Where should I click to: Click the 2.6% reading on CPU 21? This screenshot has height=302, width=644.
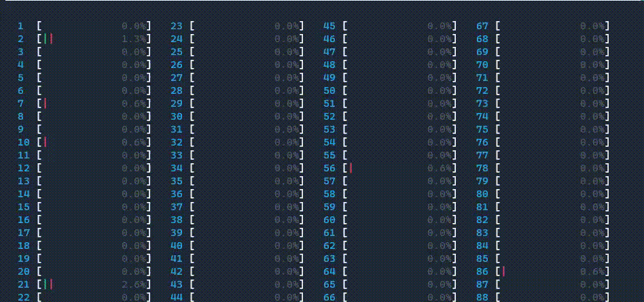(x=134, y=284)
